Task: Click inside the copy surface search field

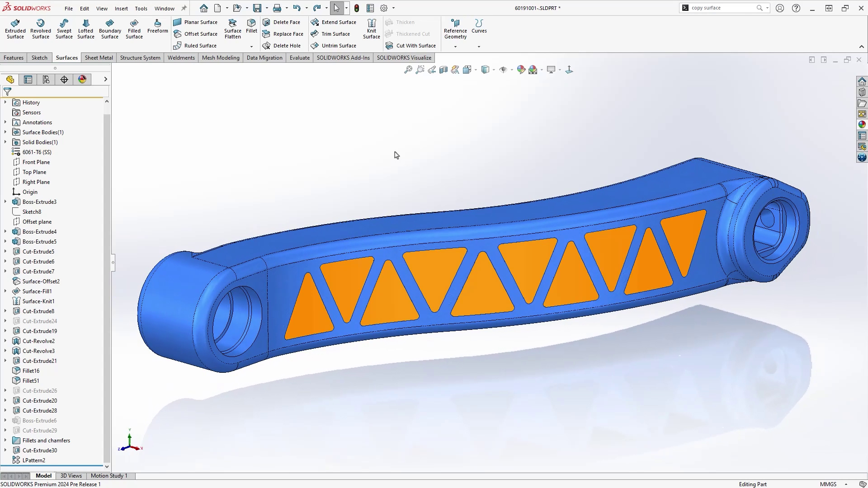Action: point(719,8)
